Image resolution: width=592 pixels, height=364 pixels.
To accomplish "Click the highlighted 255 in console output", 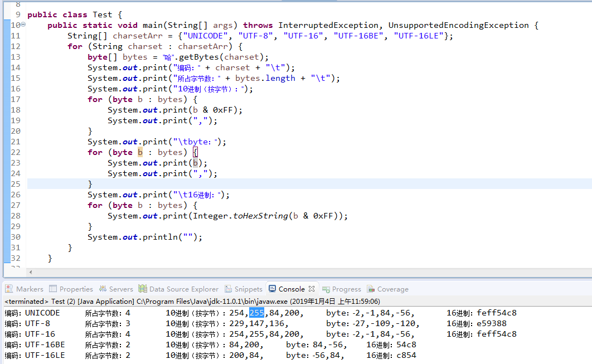I will pos(257,313).
